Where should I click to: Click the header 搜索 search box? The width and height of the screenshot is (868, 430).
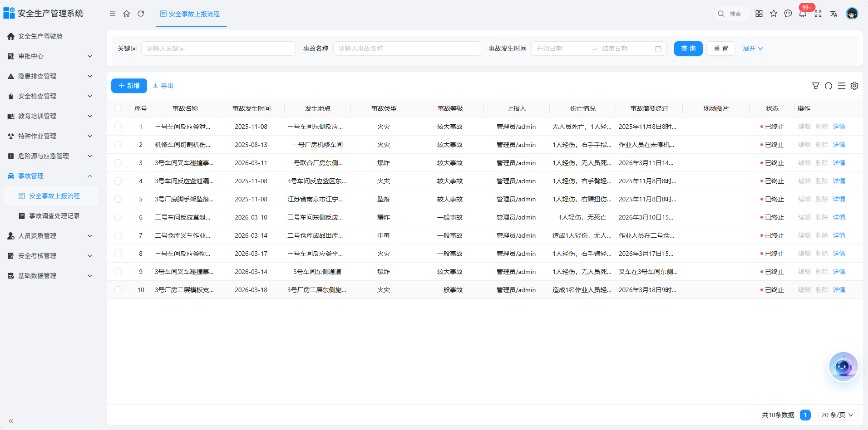coord(731,14)
